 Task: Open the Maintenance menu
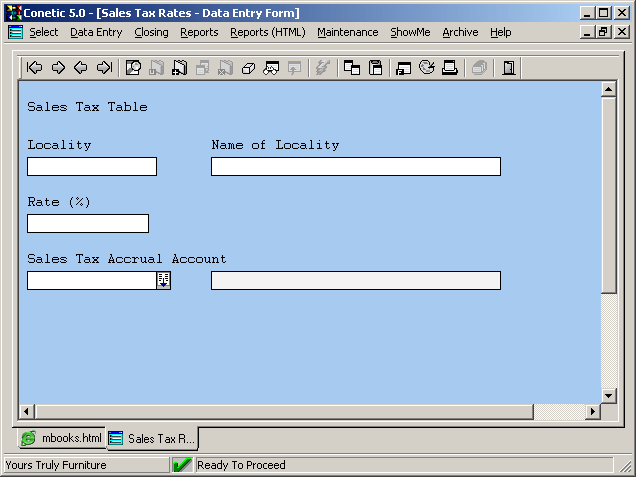click(x=347, y=32)
